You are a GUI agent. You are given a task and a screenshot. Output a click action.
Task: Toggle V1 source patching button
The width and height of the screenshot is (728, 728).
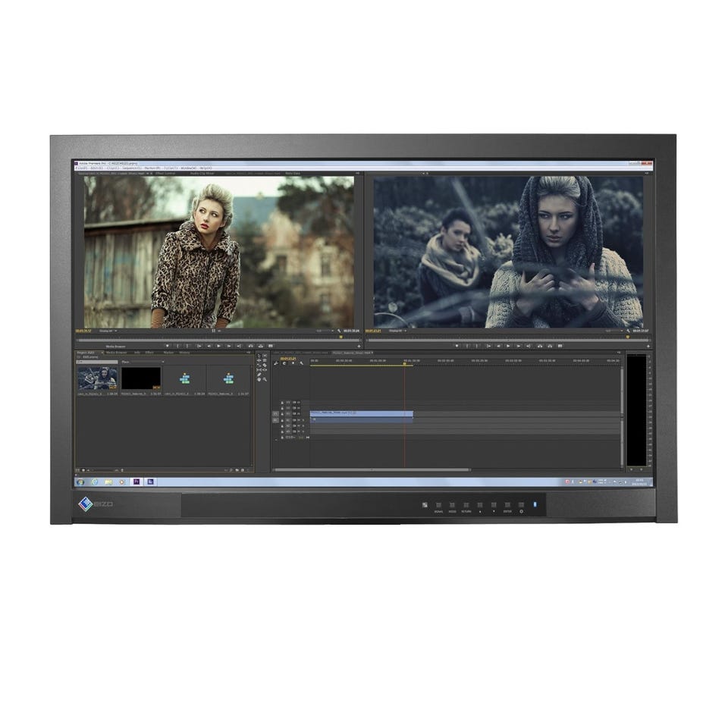click(x=275, y=414)
